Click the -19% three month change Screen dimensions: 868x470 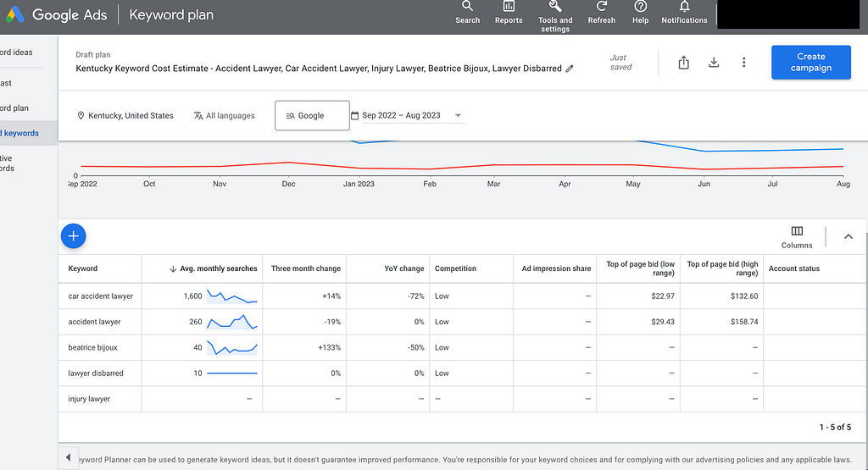point(332,322)
